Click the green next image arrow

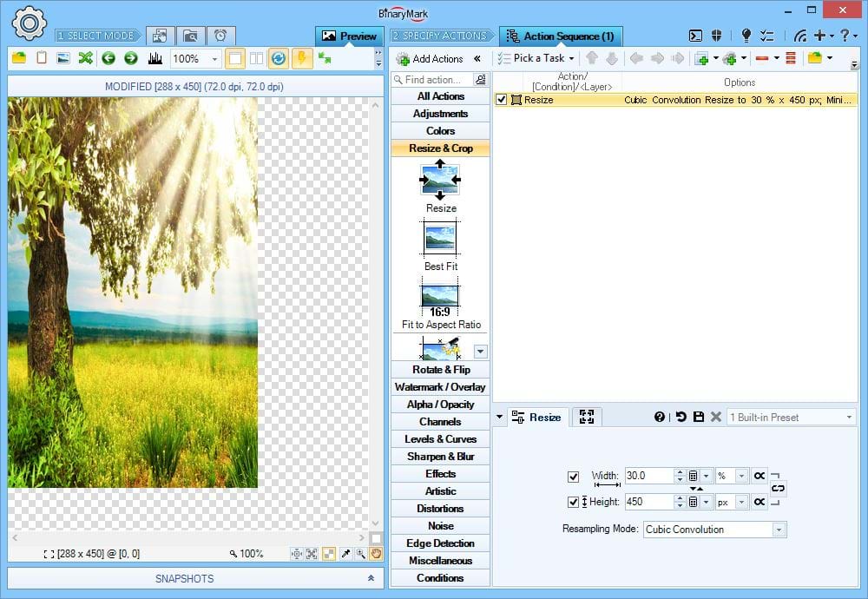tap(130, 58)
